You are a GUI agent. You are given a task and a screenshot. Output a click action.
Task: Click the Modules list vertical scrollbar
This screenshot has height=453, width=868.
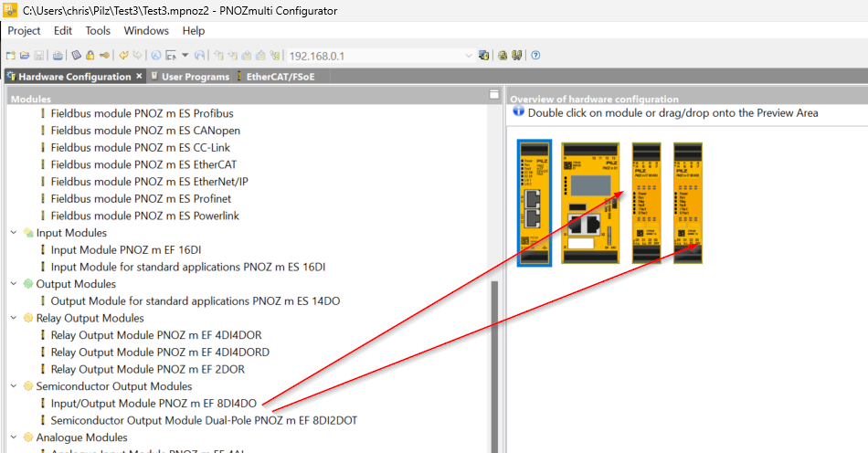pos(494,365)
